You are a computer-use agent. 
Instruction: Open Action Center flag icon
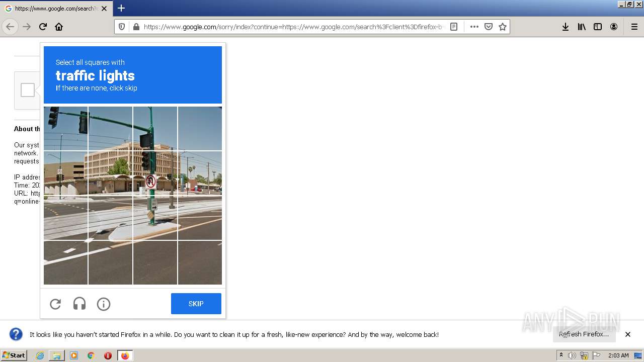click(x=596, y=355)
